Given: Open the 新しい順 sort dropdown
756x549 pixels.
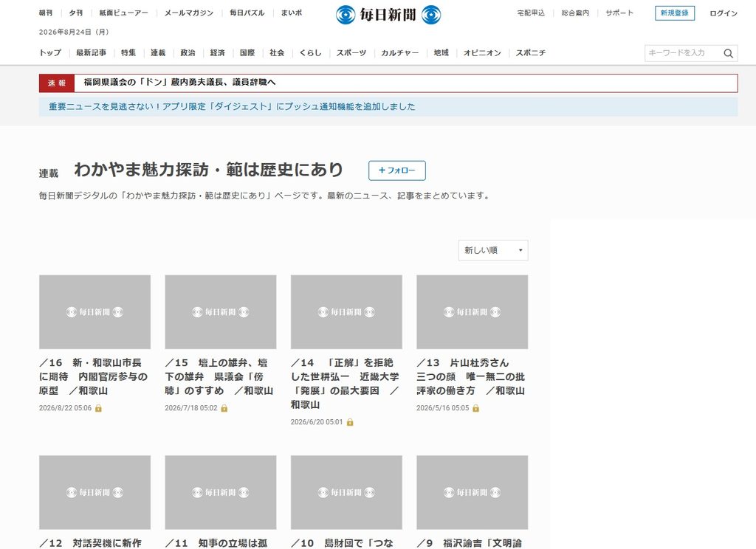Looking at the screenshot, I should pyautogui.click(x=493, y=250).
